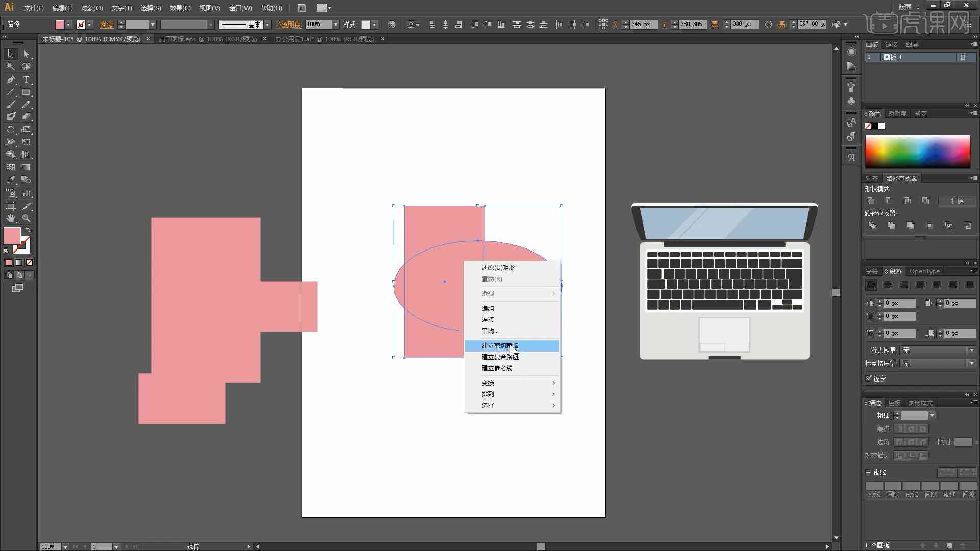980x551 pixels.
Task: Switch to 字符 tab in panel
Action: [871, 271]
